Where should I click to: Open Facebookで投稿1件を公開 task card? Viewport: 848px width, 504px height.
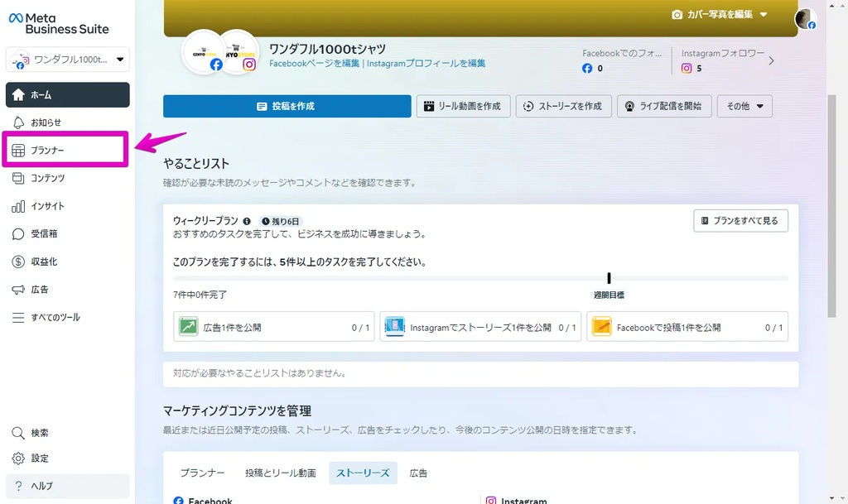point(687,327)
